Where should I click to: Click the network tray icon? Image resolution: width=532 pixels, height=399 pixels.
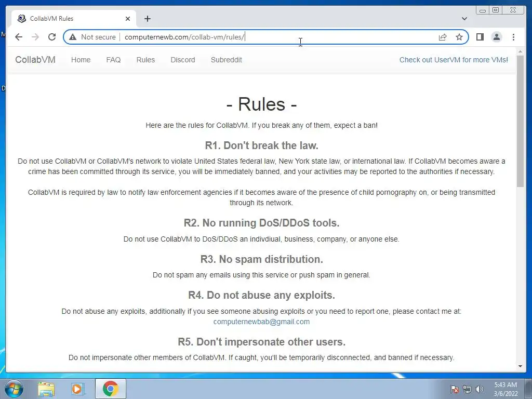(467, 389)
